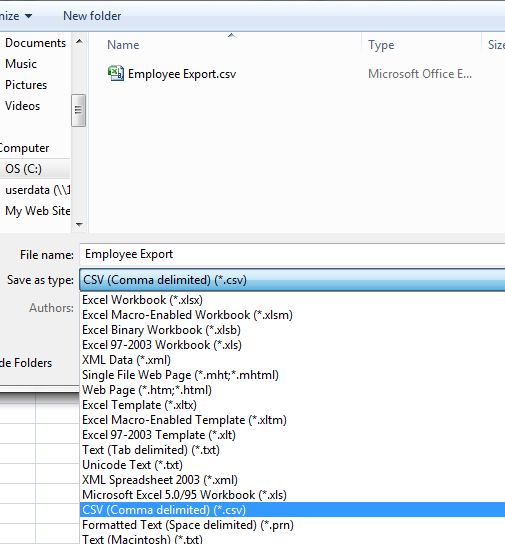Screen dimensions: 505x544
Task: Choose Excel 97-2003 Template (*.xlt)
Action: tap(292, 435)
